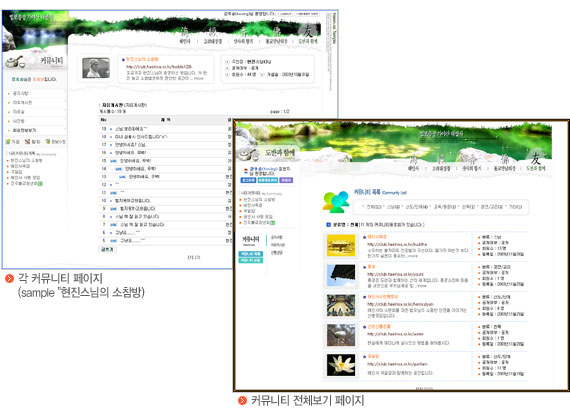Viewport: 570px width, 419px height.
Task: Select the 공지사항 item in left sidebar menu
Action: (x=21, y=93)
